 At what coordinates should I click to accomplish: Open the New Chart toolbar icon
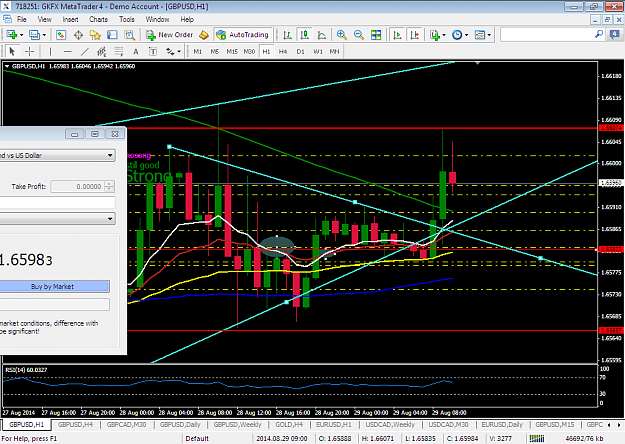click(12, 35)
